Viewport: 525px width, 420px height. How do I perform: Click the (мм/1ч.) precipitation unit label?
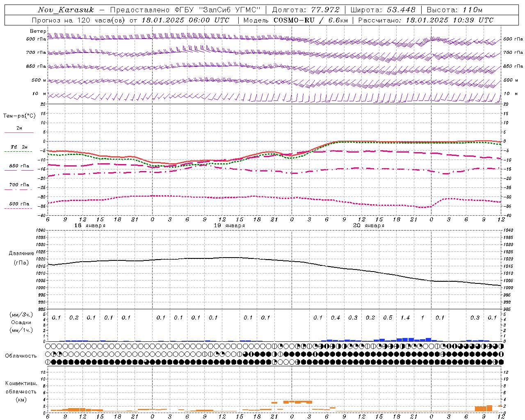(21, 330)
